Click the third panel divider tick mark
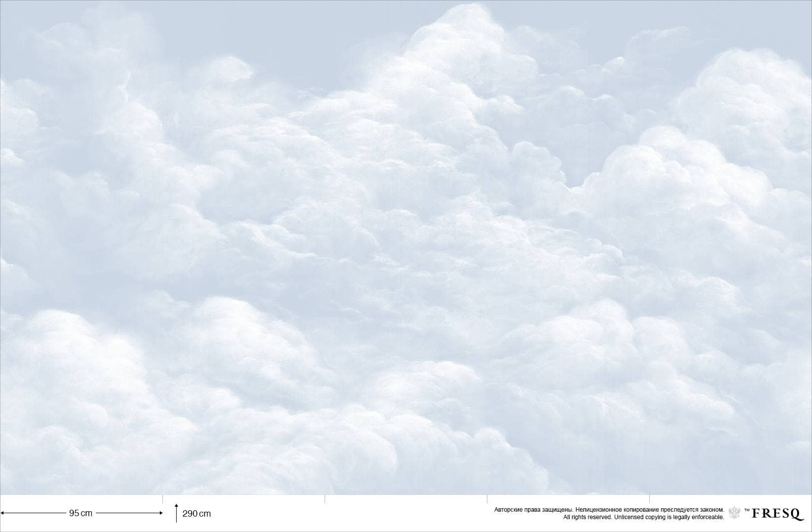 [487, 499]
